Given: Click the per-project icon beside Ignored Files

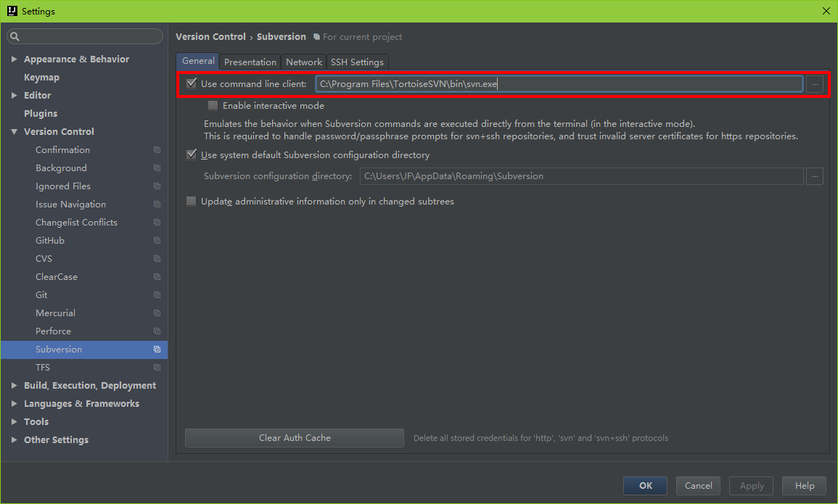Looking at the screenshot, I should pos(157,186).
